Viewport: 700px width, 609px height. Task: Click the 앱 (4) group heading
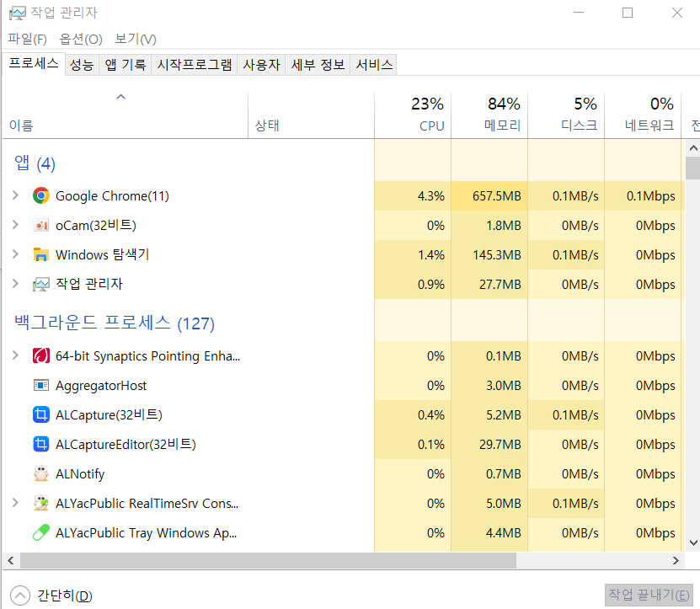tap(35, 163)
